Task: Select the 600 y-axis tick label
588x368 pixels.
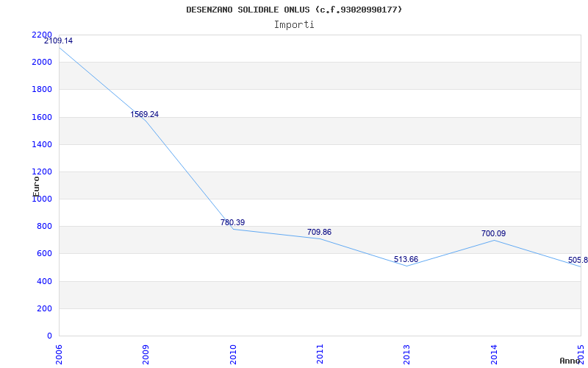Action: pyautogui.click(x=44, y=254)
